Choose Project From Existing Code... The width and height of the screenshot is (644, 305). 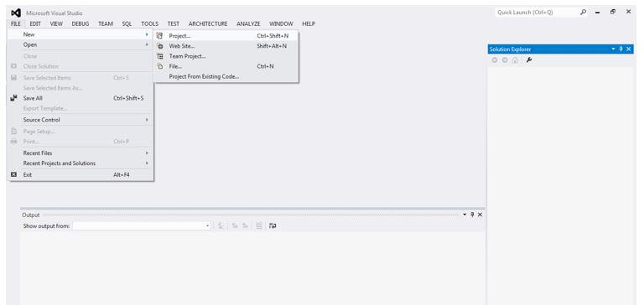(x=226, y=76)
